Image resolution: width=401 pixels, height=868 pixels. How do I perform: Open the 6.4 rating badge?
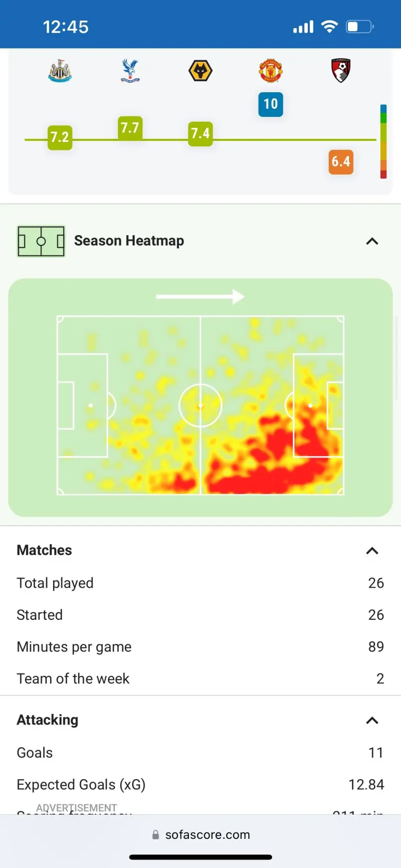click(341, 162)
